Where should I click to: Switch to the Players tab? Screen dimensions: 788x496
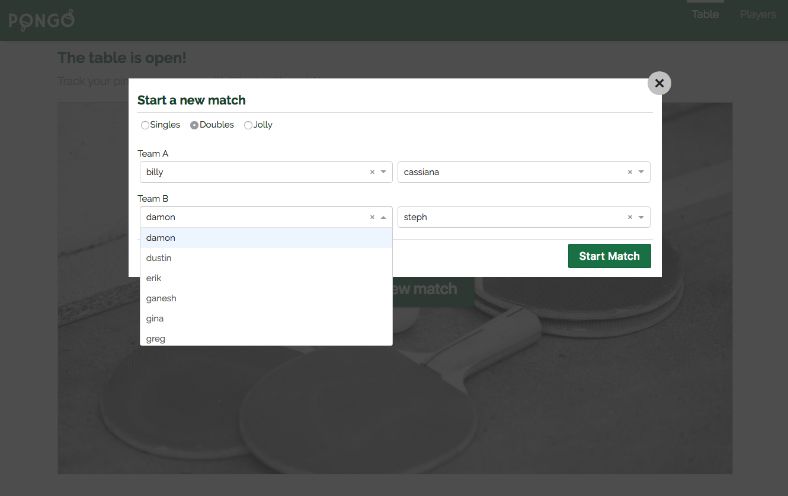click(757, 15)
